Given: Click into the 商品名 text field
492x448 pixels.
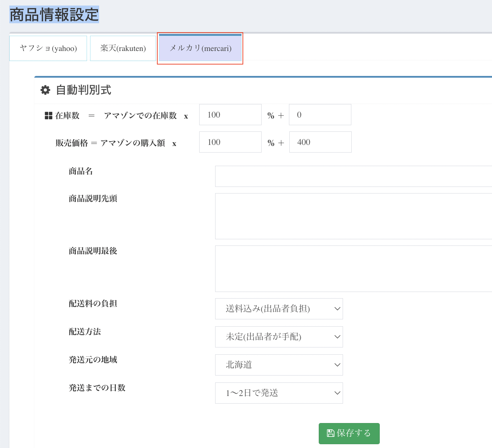Looking at the screenshot, I should (353, 176).
